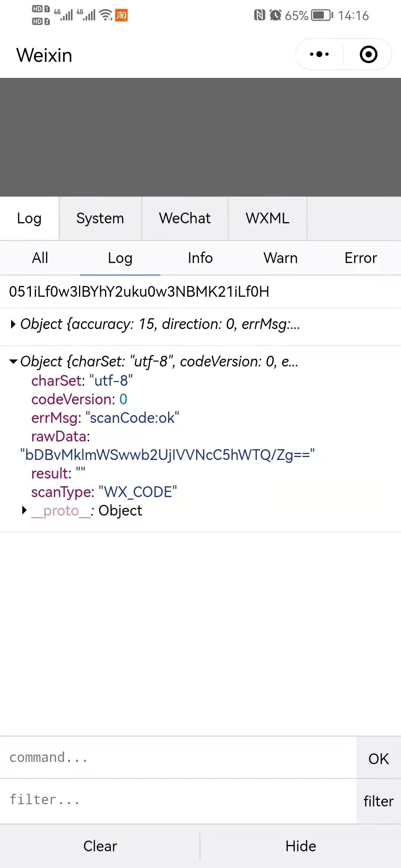The image size is (401, 868).
Task: Tap the Taobao notification icon
Action: pyautogui.click(x=121, y=15)
